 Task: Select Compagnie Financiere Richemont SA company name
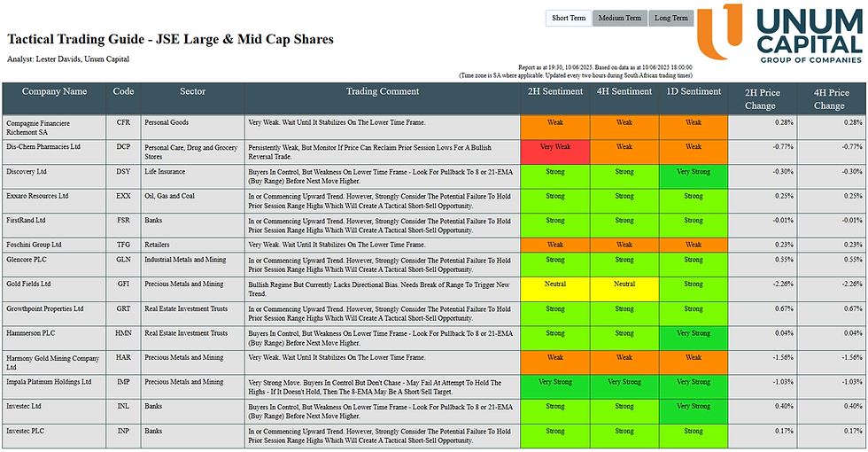coord(38,128)
